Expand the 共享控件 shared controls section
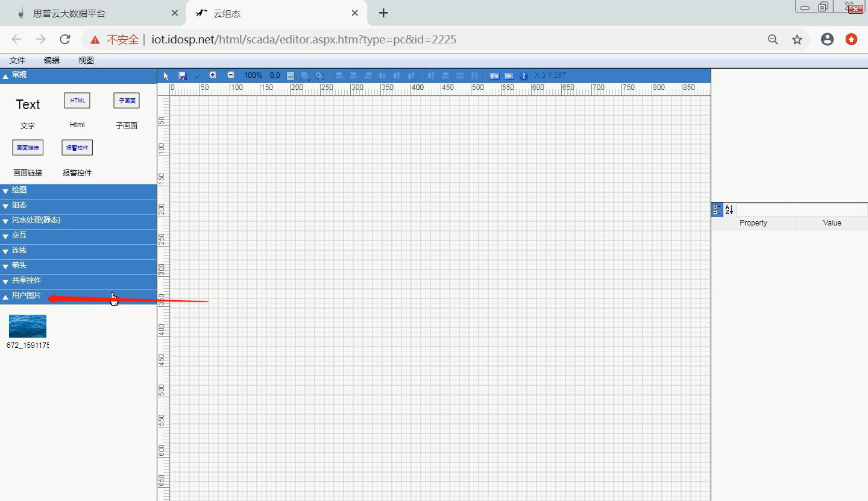Viewport: 868px width, 501px height. pyautogui.click(x=27, y=281)
